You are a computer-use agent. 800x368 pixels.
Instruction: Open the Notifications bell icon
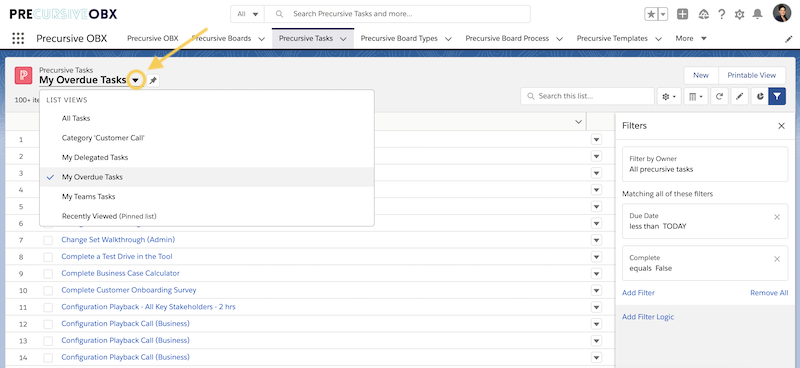click(758, 14)
